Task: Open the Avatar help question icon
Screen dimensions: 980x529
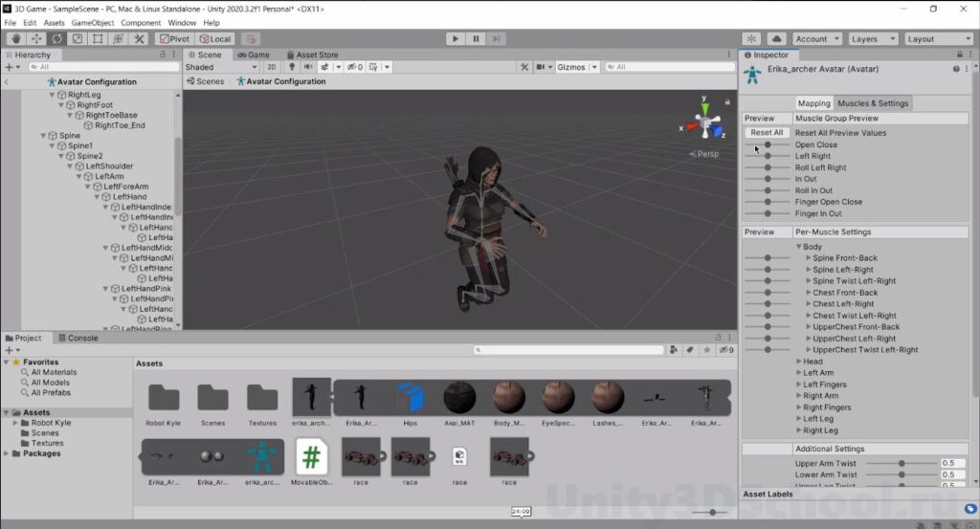Action: (x=956, y=69)
